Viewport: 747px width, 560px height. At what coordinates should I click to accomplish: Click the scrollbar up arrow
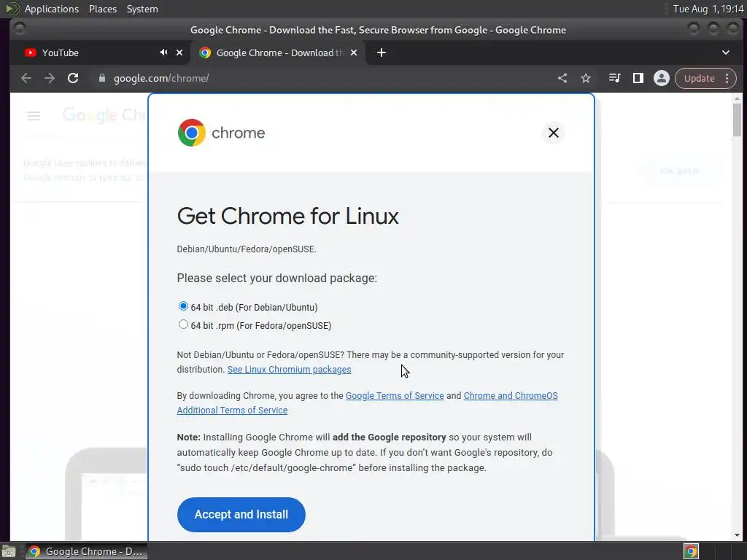coord(737,98)
